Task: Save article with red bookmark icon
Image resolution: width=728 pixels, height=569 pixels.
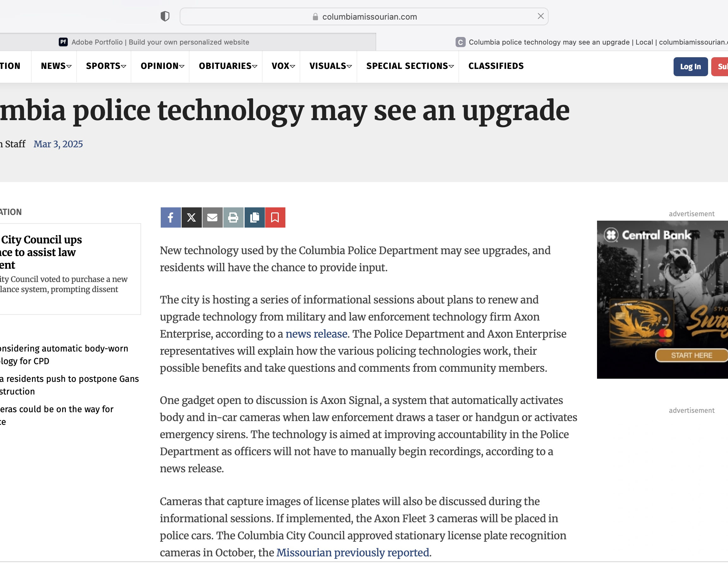Action: (x=275, y=217)
